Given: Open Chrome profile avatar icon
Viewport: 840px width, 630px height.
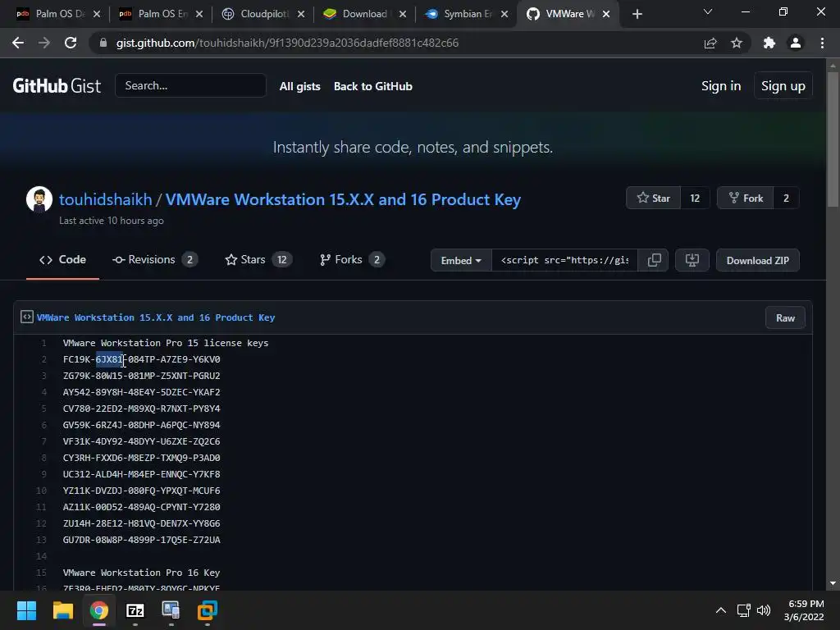Looking at the screenshot, I should pos(796,43).
